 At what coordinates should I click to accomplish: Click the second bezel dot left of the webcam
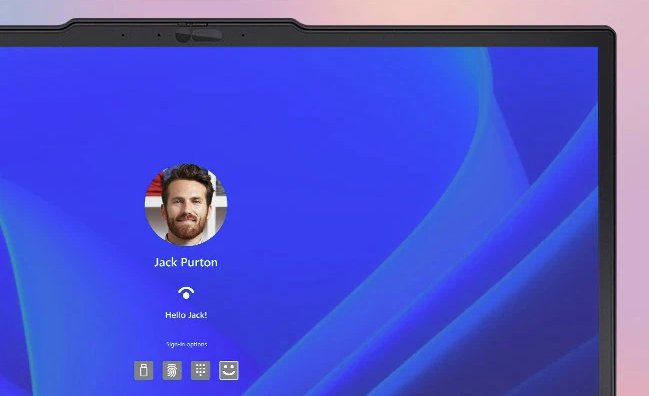(x=159, y=35)
